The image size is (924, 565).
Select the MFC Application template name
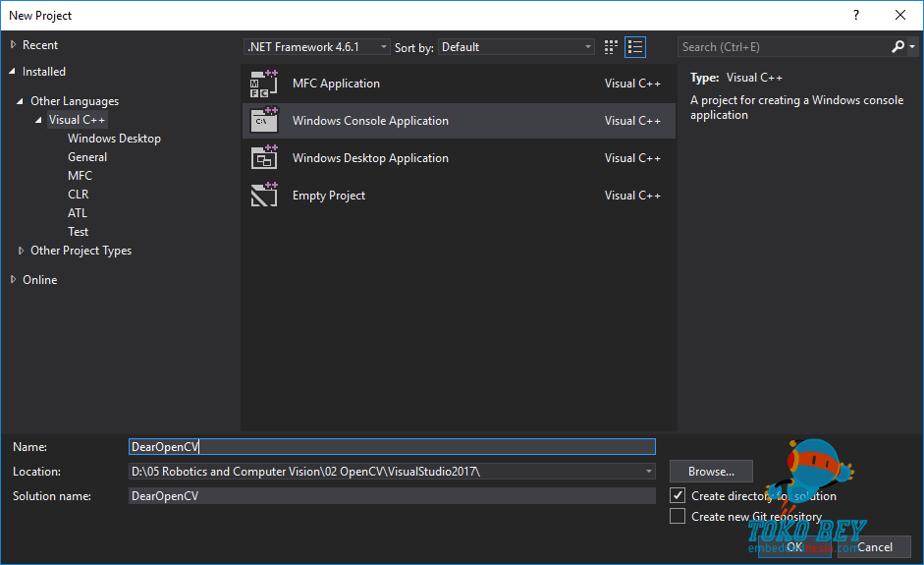[x=337, y=84]
